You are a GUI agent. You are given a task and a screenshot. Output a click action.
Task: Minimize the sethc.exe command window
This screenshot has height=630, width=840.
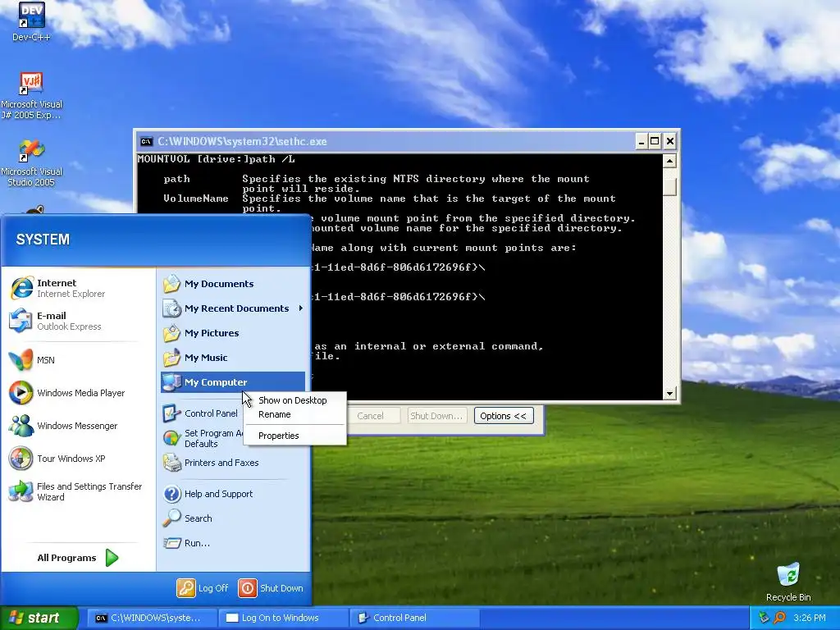(641, 141)
